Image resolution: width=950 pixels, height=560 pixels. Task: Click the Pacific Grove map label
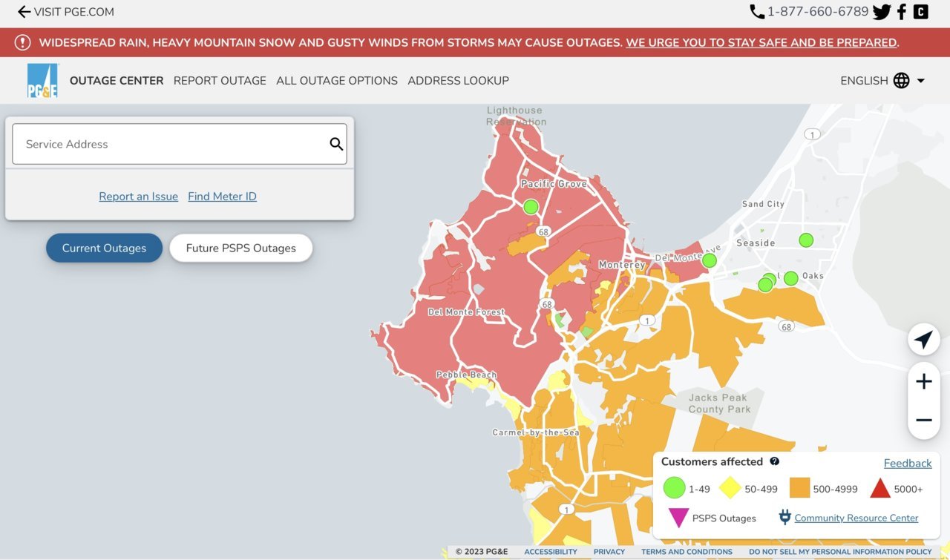point(554,184)
